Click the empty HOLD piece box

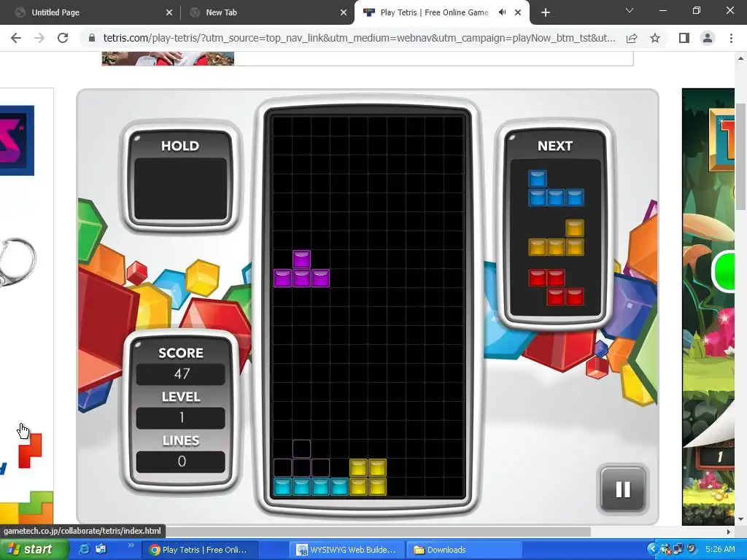point(181,190)
